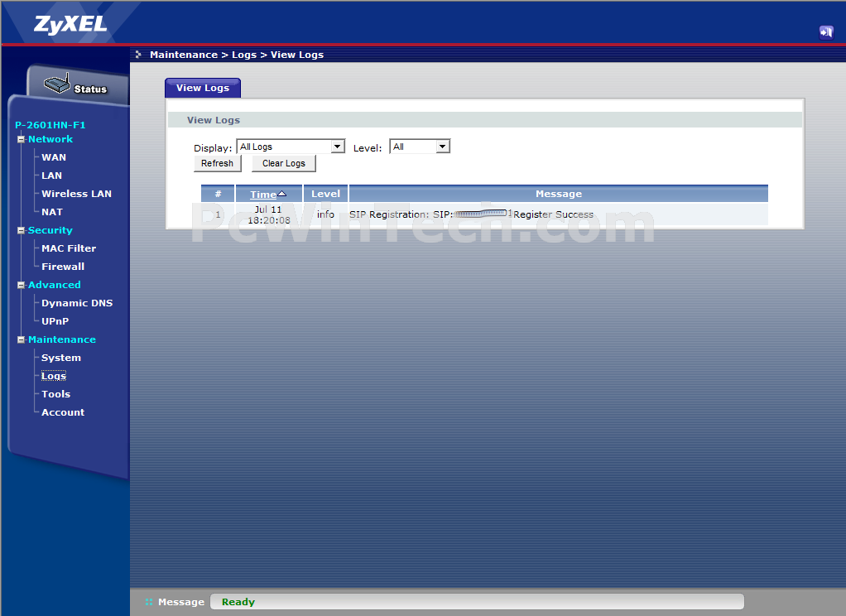Collapse the Security tree section

pos(21,230)
